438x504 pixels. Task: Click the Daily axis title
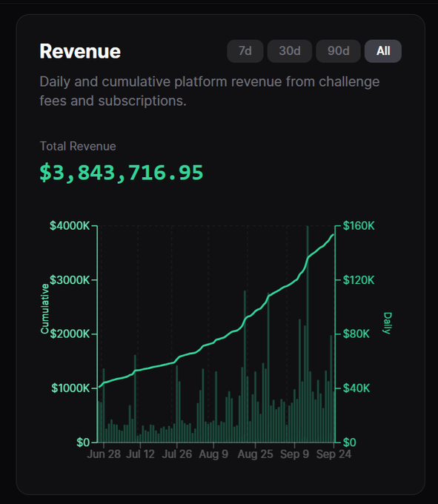tap(388, 323)
